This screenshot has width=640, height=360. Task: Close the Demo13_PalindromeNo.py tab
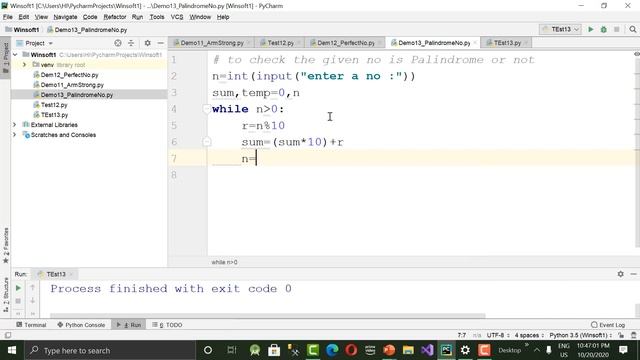(x=475, y=43)
